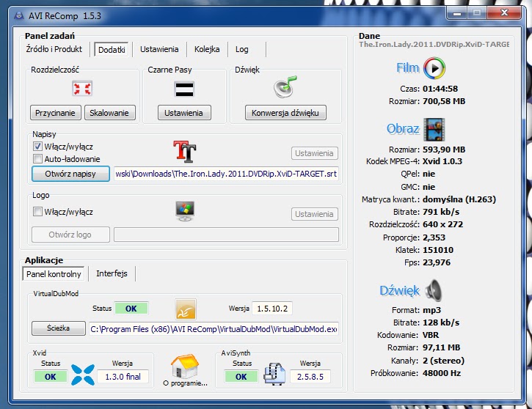This screenshot has height=409, width=532.
Task: Click the Dźwięk loudspeaker icon
Action: click(x=434, y=291)
